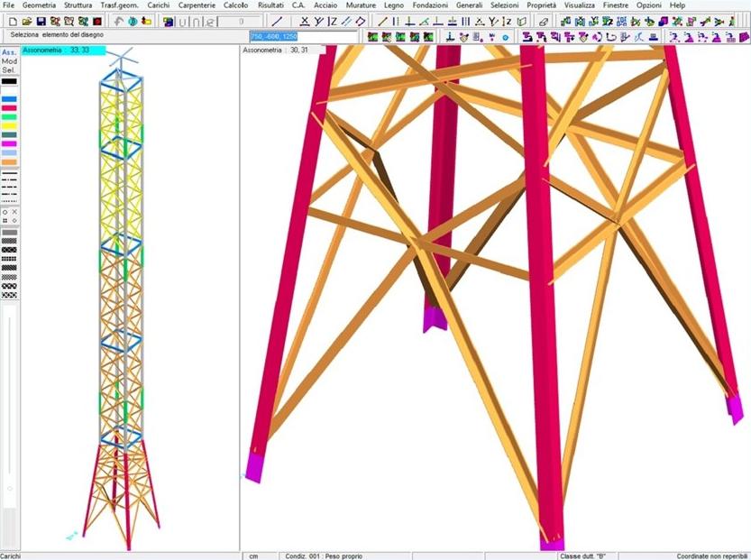
Task: Click the Condiz. 001 Peso proprio status field
Action: tap(325, 555)
